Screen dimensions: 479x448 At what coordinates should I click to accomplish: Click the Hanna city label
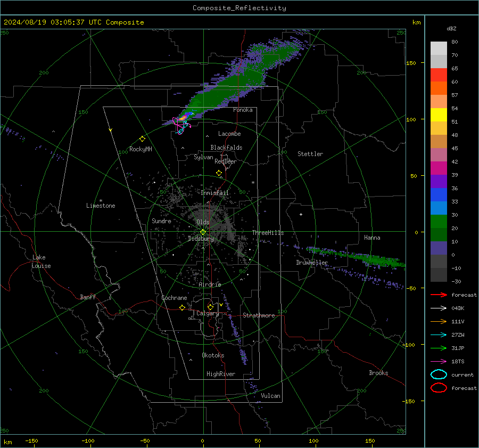coord(372,238)
